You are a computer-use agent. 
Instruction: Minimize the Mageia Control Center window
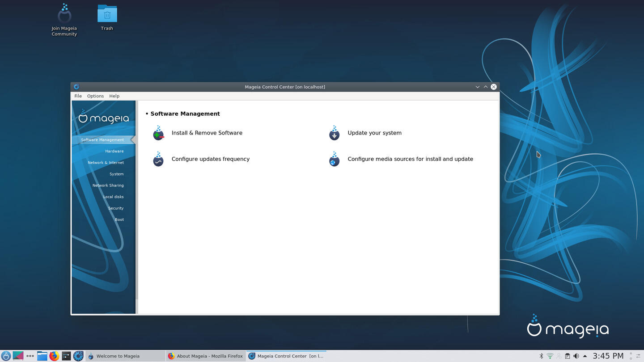click(478, 87)
